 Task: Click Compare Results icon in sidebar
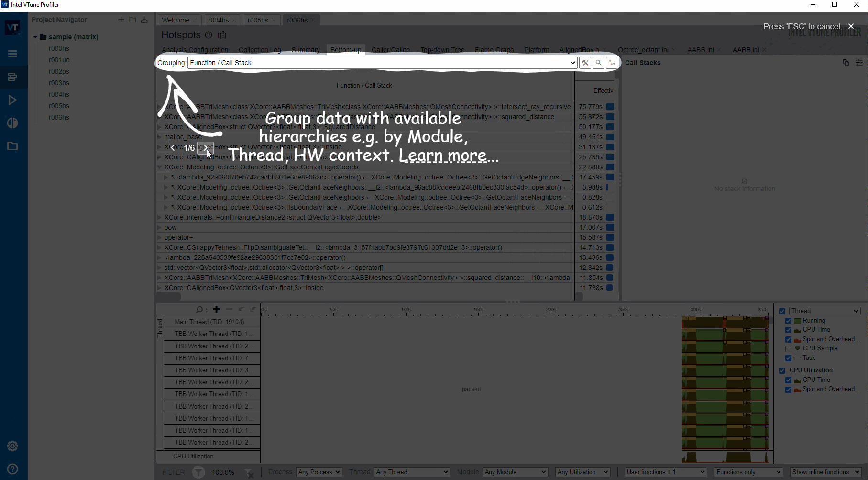point(12,123)
